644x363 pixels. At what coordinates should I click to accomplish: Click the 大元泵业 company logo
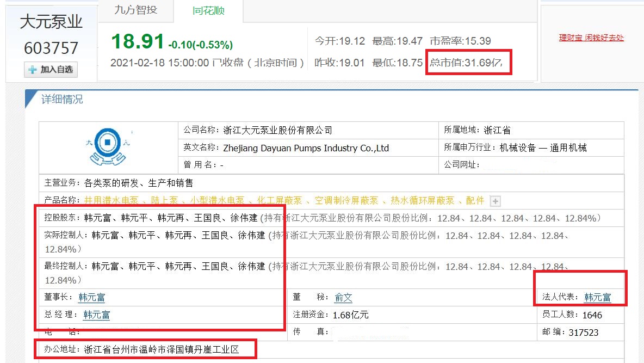pyautogui.click(x=108, y=147)
